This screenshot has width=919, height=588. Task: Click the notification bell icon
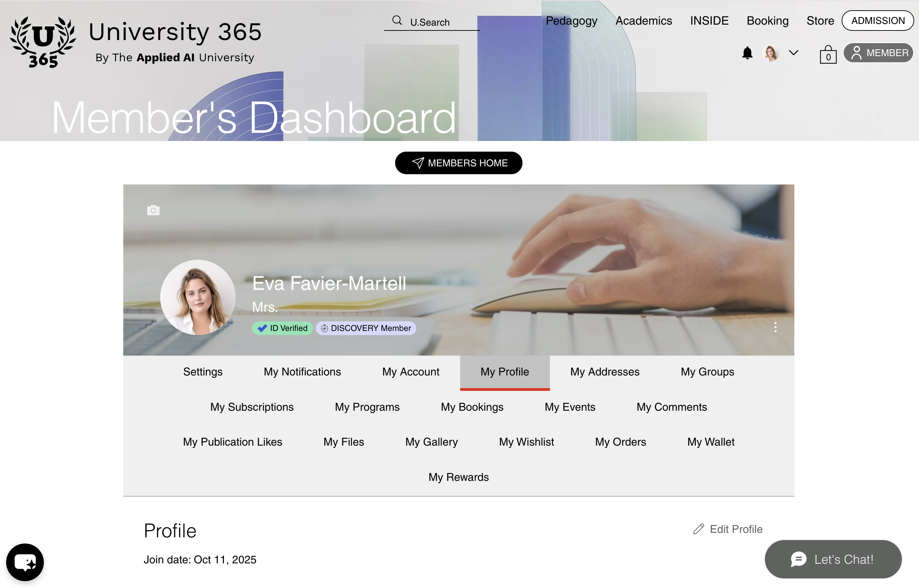(x=747, y=53)
